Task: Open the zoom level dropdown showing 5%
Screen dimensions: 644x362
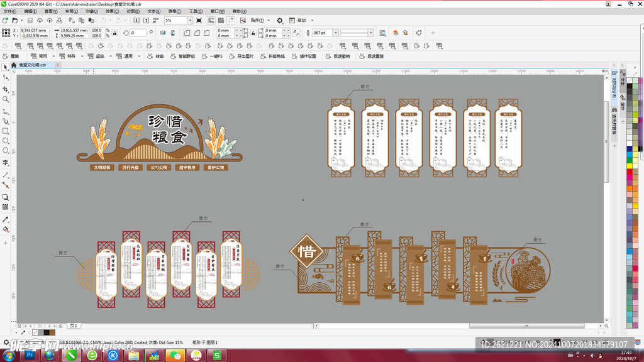Action: tap(189, 21)
